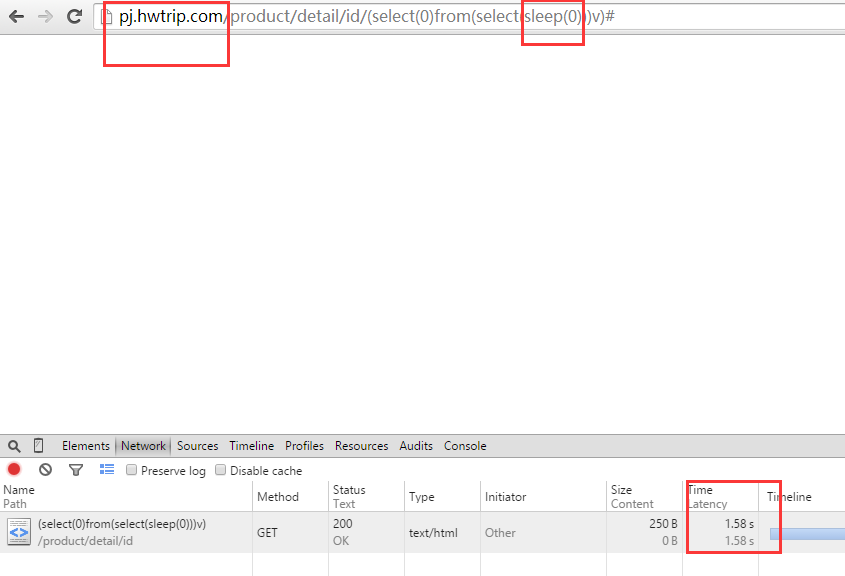The width and height of the screenshot is (845, 576).
Task: Select the Network tab
Action: pos(143,446)
